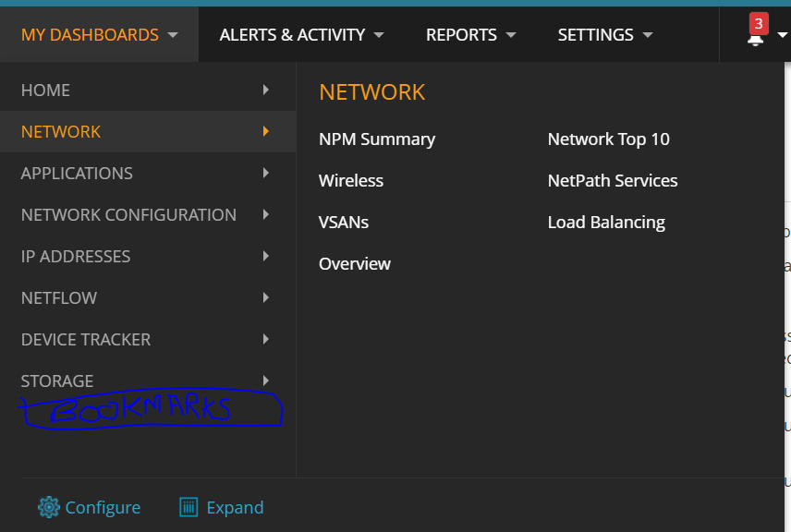Select Network Configuration in the sidebar

(x=148, y=215)
